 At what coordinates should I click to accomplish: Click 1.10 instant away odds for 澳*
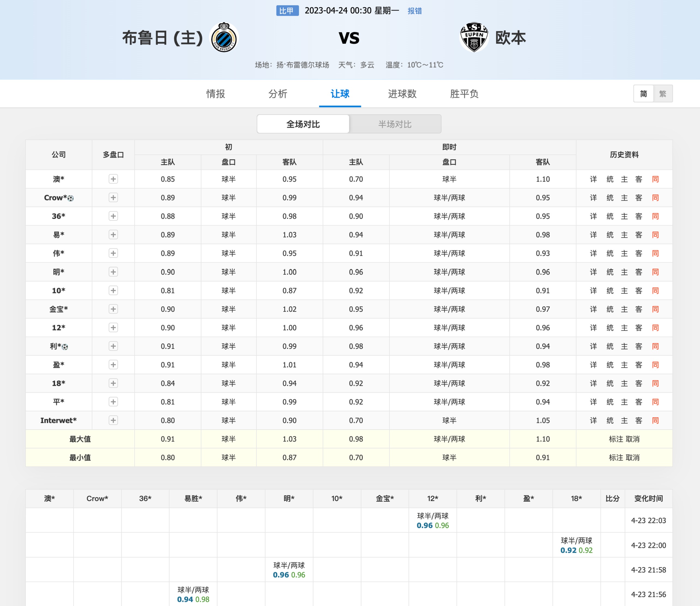[543, 179]
